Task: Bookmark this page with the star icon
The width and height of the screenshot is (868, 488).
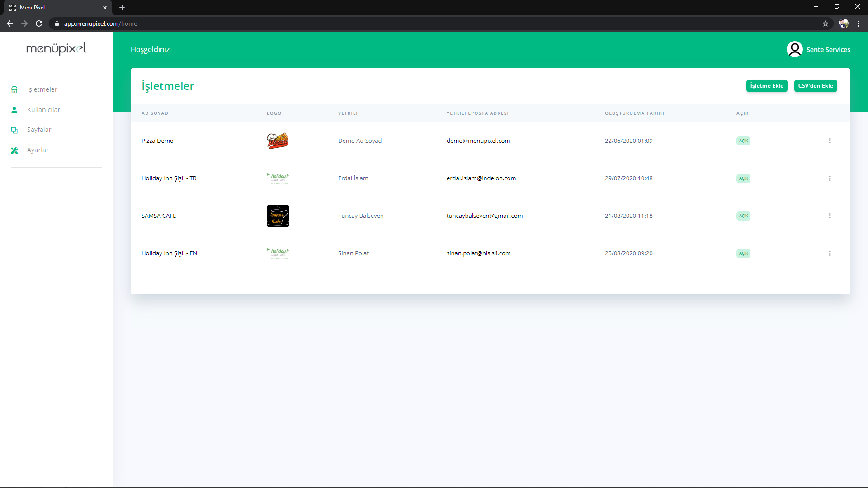Action: (x=826, y=23)
